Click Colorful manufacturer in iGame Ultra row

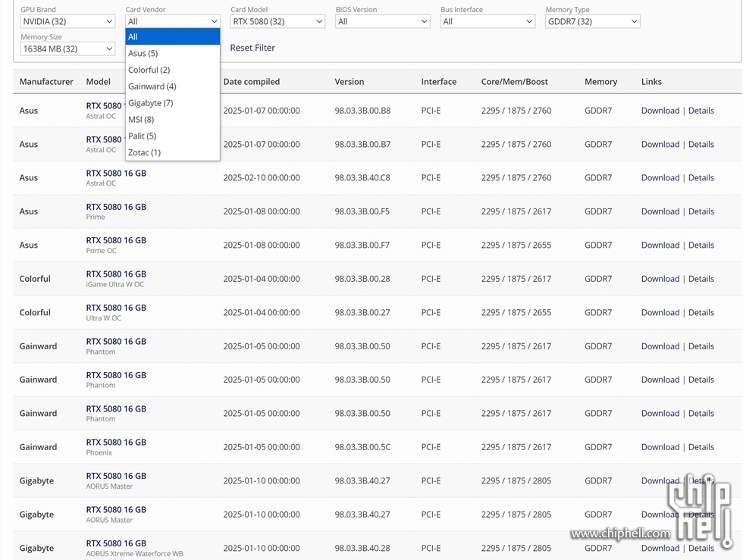(x=35, y=279)
